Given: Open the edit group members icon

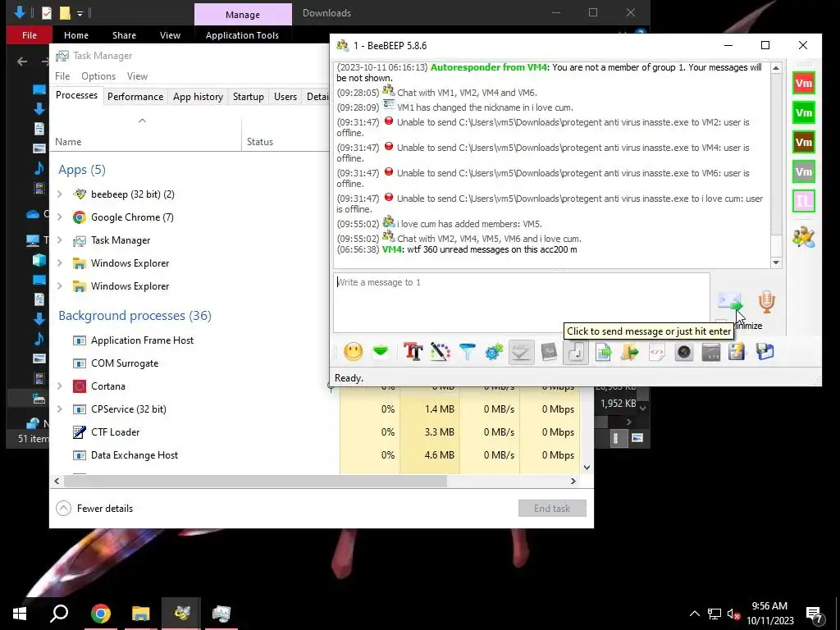Looking at the screenshot, I should pyautogui.click(x=804, y=237).
